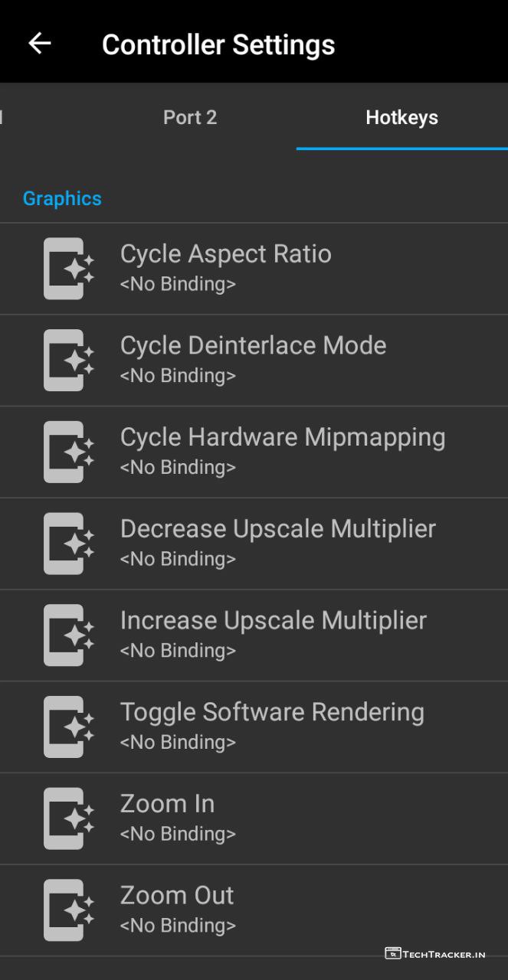This screenshot has width=508, height=980.
Task: Tap Decrease Upscale Multiplier text
Action: [x=278, y=530]
